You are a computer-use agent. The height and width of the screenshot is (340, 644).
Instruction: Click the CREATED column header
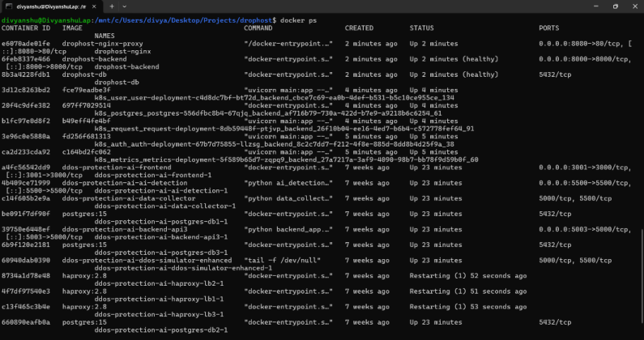359,28
